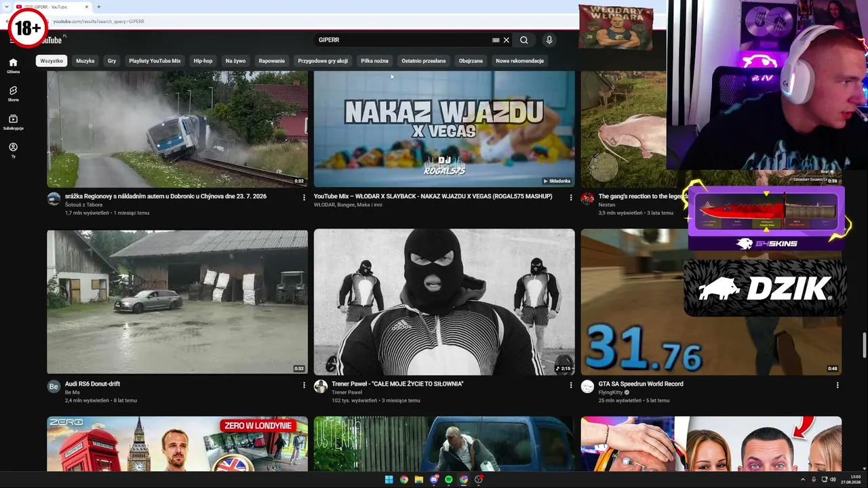Open the train crash video thumbnail
Screen dimensions: 868x488
(177, 129)
